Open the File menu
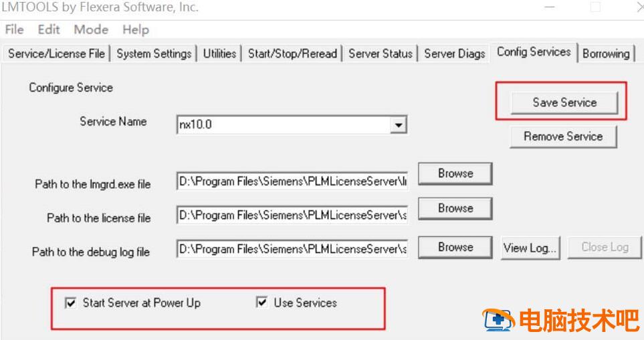The width and height of the screenshot is (644, 340). pyautogui.click(x=14, y=29)
